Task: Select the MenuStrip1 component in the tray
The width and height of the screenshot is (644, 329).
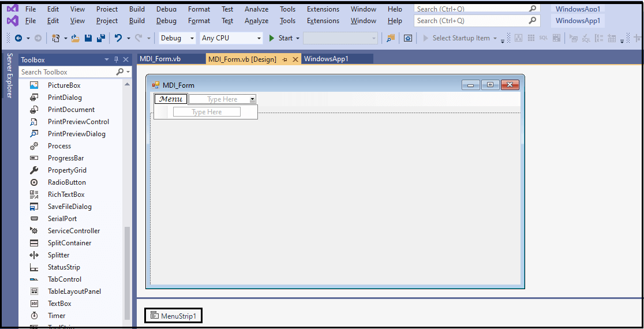Action: (x=173, y=315)
